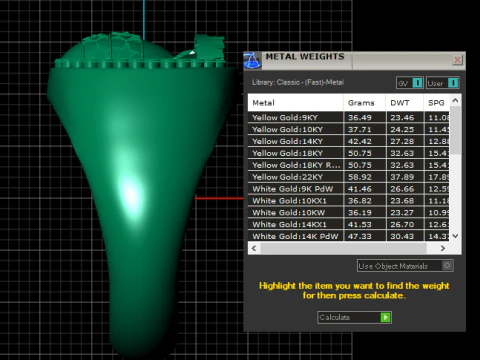
Task: Select the White Gold:14KX1 row
Action: [x=349, y=224]
